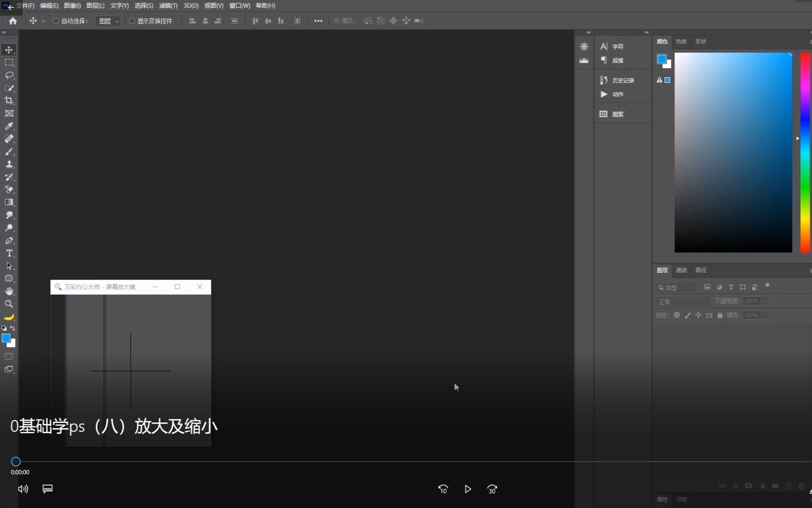Select the Horizontal Type tool
This screenshot has height=508, width=812.
[9, 253]
